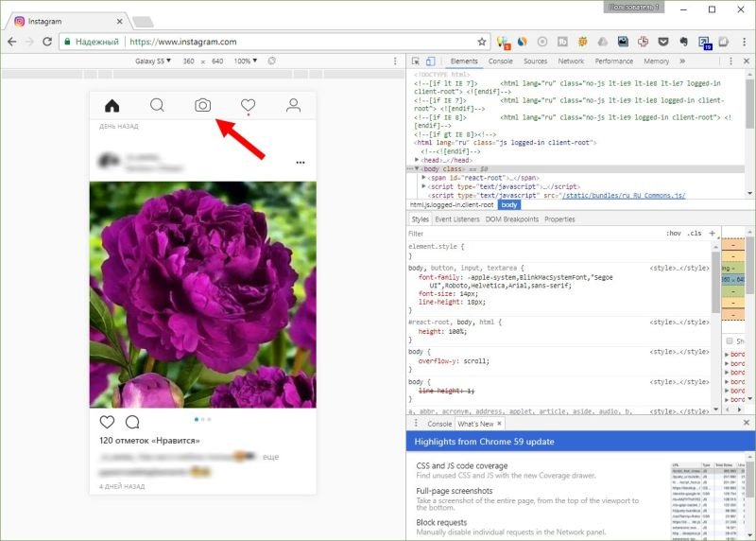Expand caption with 'еще' link
The width and height of the screenshot is (756, 541).
click(270, 457)
